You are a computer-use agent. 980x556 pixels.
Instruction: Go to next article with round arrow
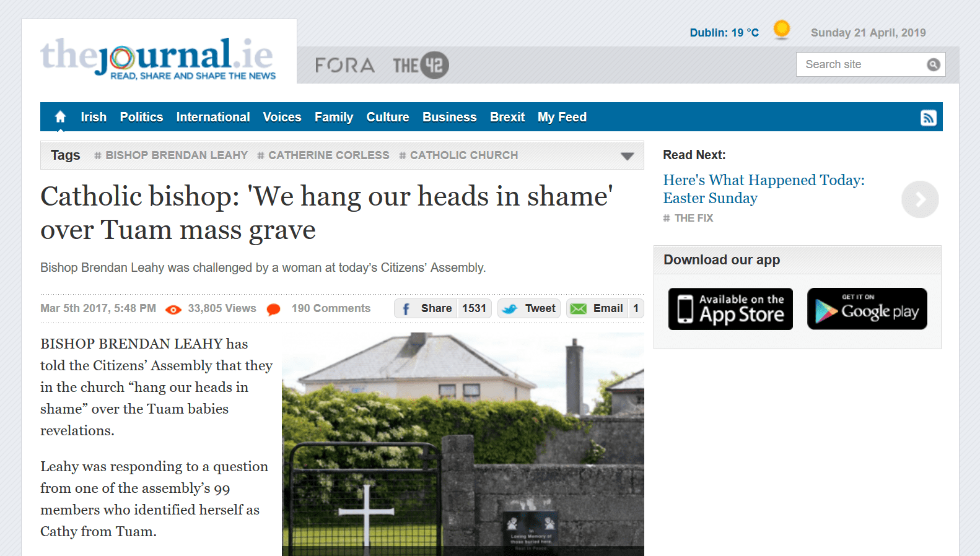pos(920,199)
